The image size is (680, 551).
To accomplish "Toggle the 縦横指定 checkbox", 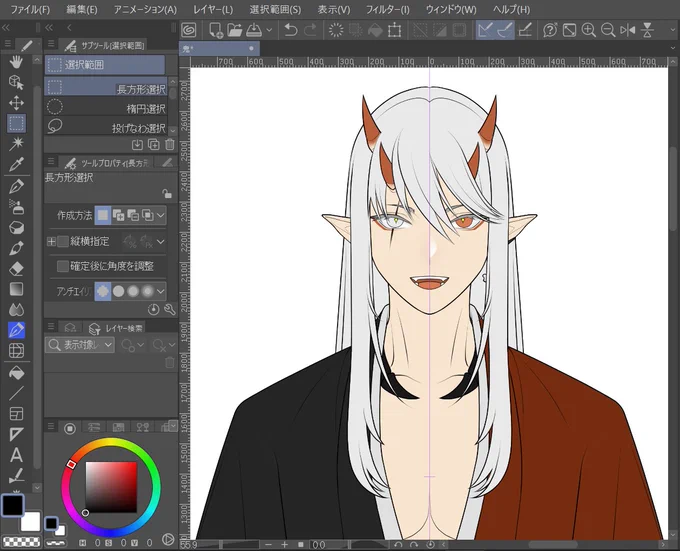I will click(x=63, y=241).
